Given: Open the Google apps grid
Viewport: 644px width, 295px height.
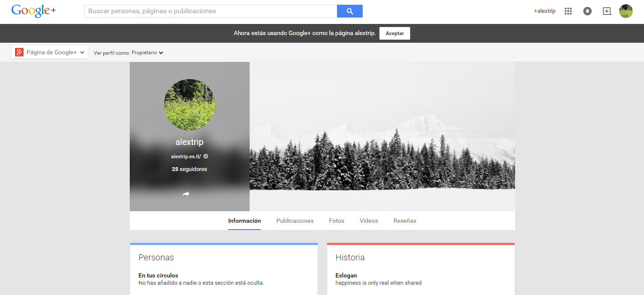Looking at the screenshot, I should 568,11.
